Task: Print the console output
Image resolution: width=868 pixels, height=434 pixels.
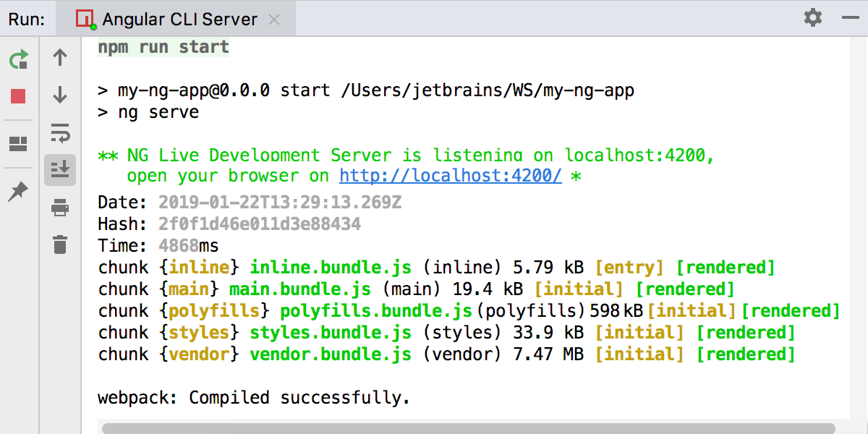Action: coord(60,208)
